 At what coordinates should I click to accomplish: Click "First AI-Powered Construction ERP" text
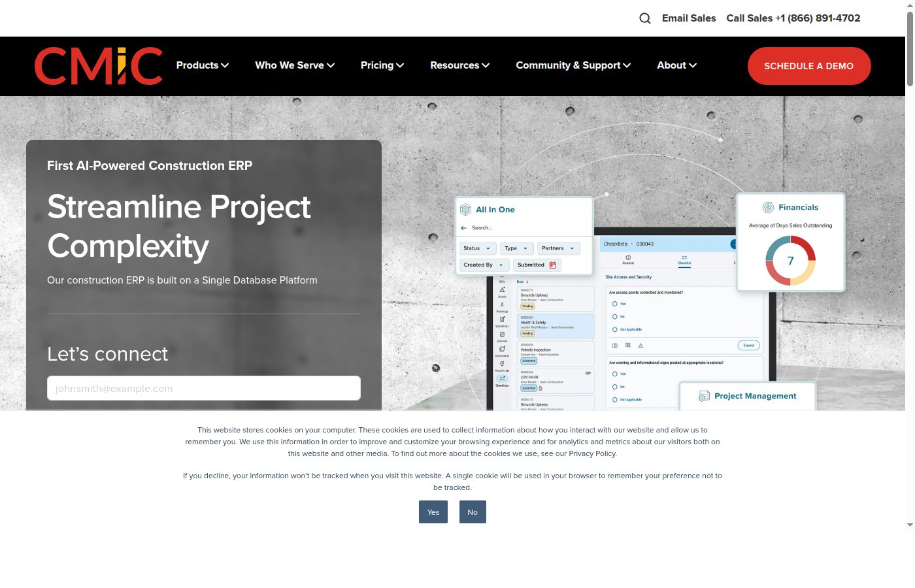pos(150,166)
